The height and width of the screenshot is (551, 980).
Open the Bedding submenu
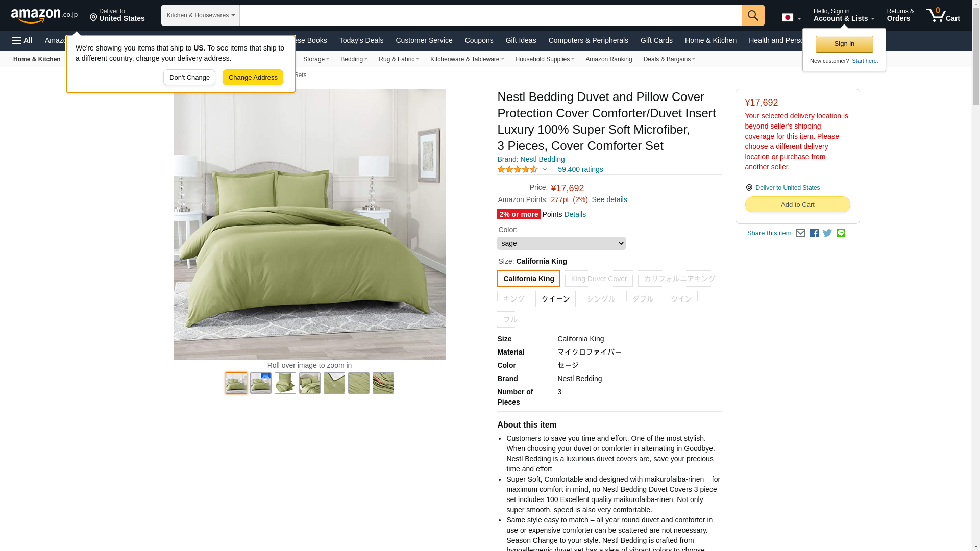click(354, 59)
